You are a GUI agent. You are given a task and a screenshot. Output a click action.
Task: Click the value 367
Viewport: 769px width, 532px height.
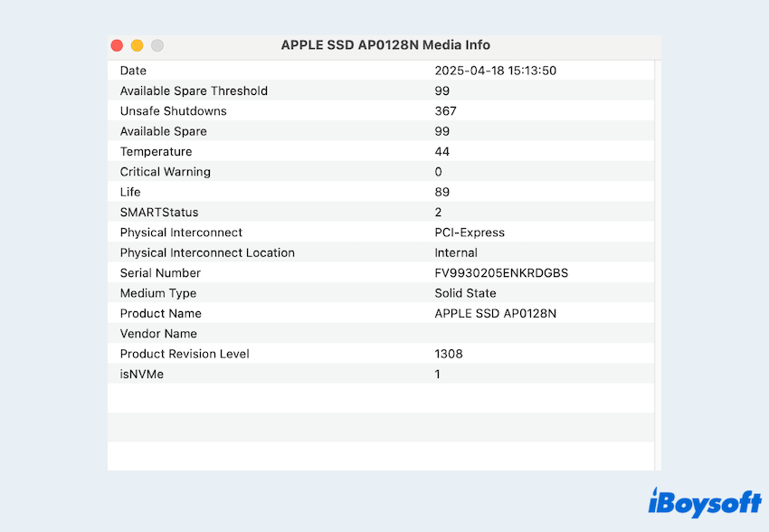point(445,111)
